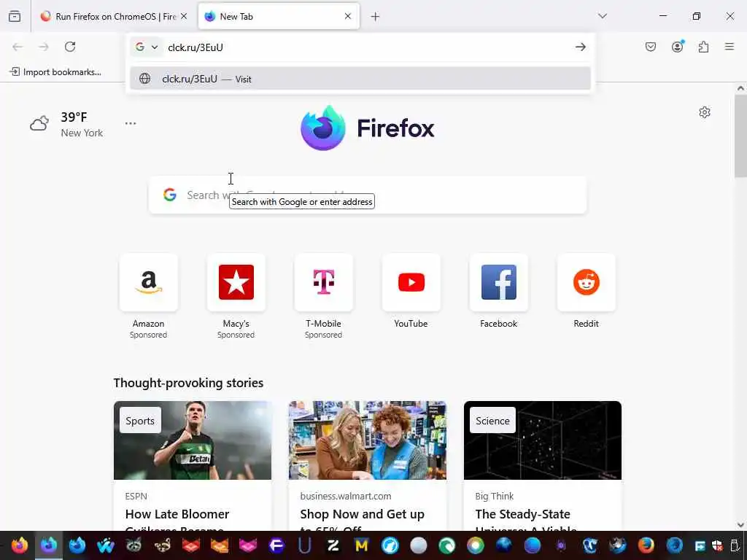The width and height of the screenshot is (747, 560).
Task: Click the Science story thumbnail
Action: (x=543, y=440)
